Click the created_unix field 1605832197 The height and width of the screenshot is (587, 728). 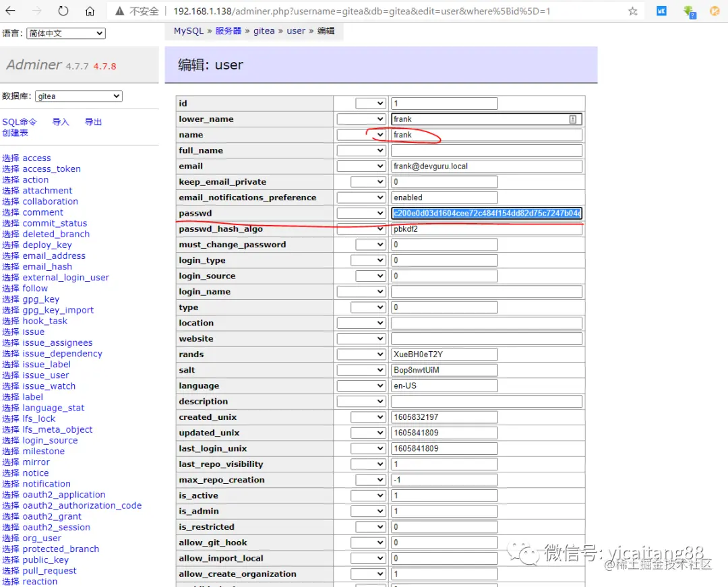(444, 417)
